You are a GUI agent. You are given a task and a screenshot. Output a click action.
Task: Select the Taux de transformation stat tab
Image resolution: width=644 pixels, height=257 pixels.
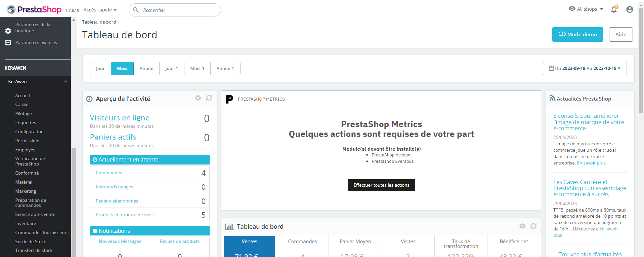461,246
